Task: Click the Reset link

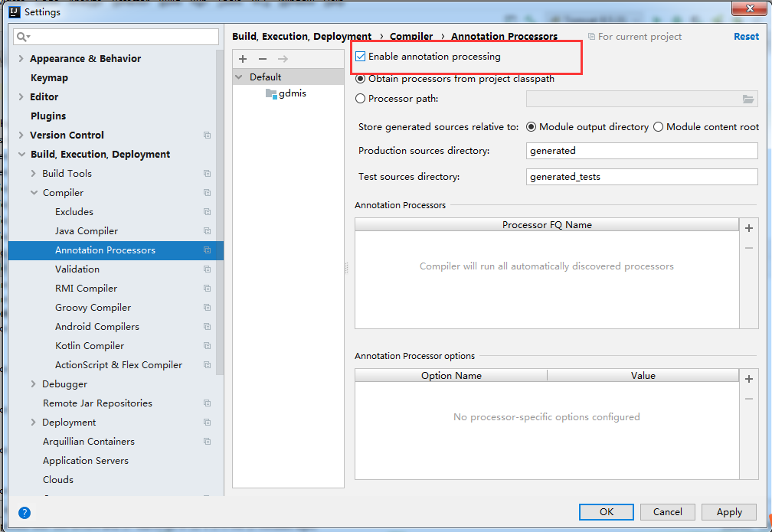Action: click(x=746, y=36)
